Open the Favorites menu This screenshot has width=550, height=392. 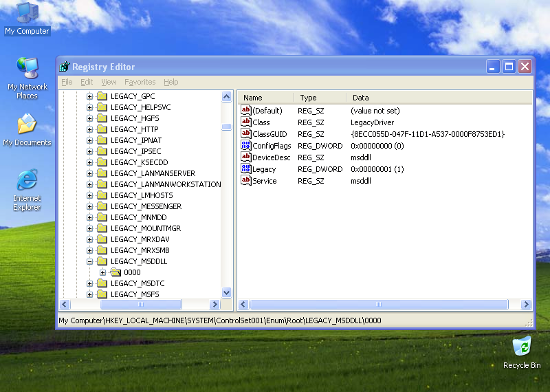coord(140,82)
